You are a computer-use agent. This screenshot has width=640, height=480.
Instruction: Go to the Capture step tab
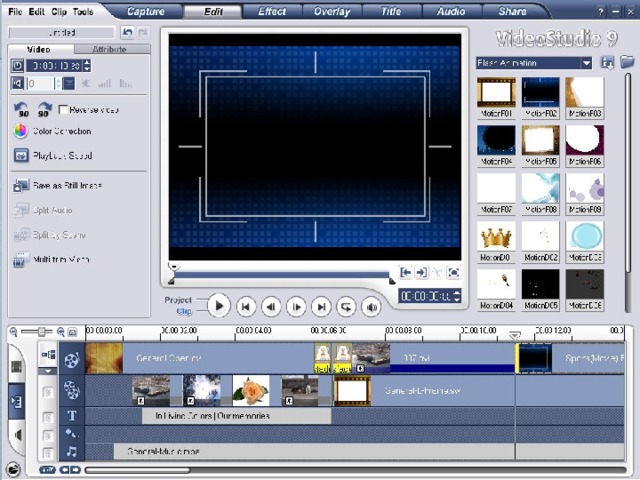(x=146, y=11)
